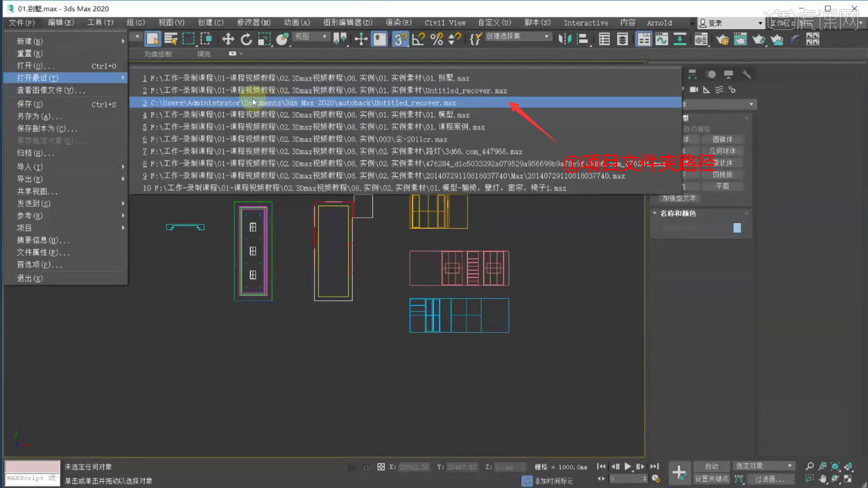Open 编辑(E) menu

coord(61,23)
